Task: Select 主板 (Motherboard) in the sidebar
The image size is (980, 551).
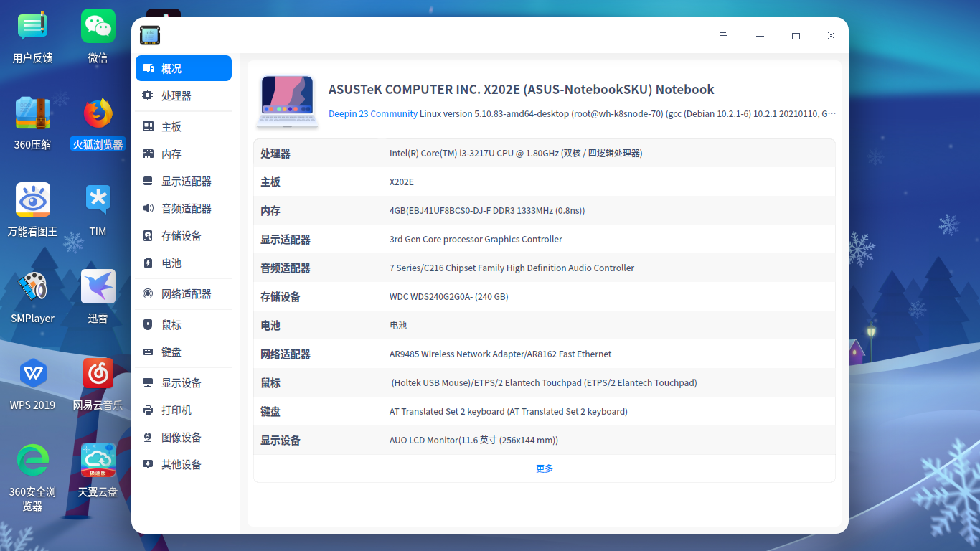Action: pos(173,126)
